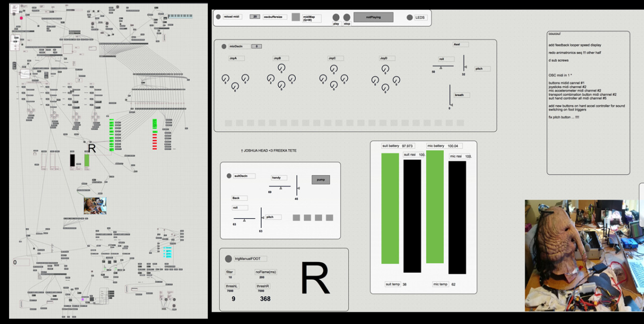Toggle the first gray square beside Back pitch
This screenshot has height=324, width=644.
pos(296,218)
